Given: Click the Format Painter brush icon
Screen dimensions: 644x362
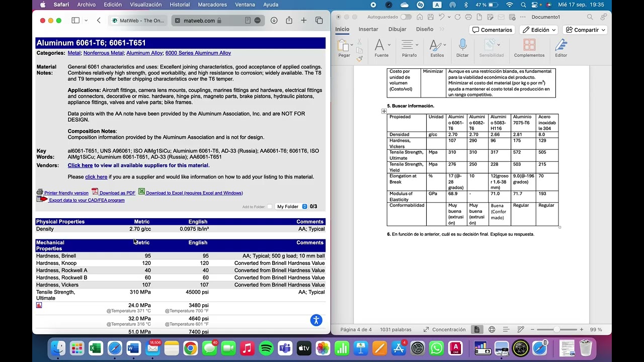Looking at the screenshot, I should (359, 58).
